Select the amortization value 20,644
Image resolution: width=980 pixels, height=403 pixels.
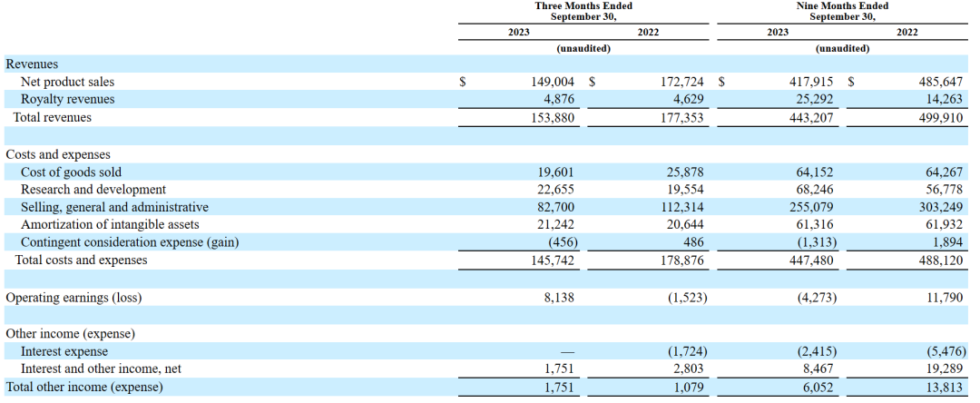tap(686, 224)
